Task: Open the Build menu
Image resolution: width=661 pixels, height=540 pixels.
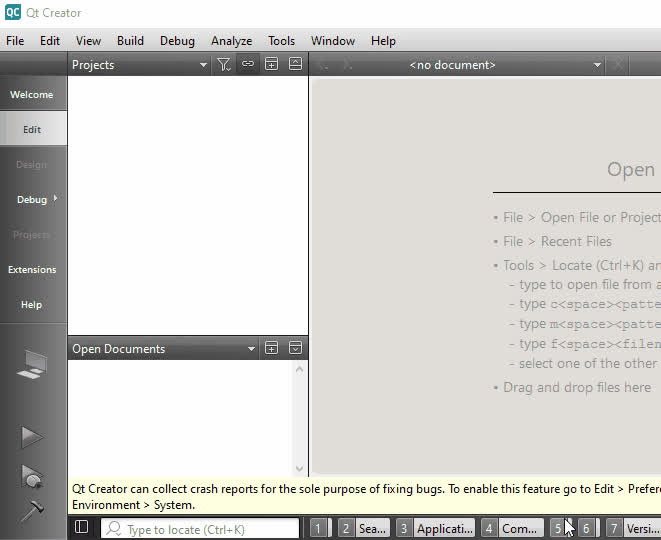Action: click(x=130, y=41)
